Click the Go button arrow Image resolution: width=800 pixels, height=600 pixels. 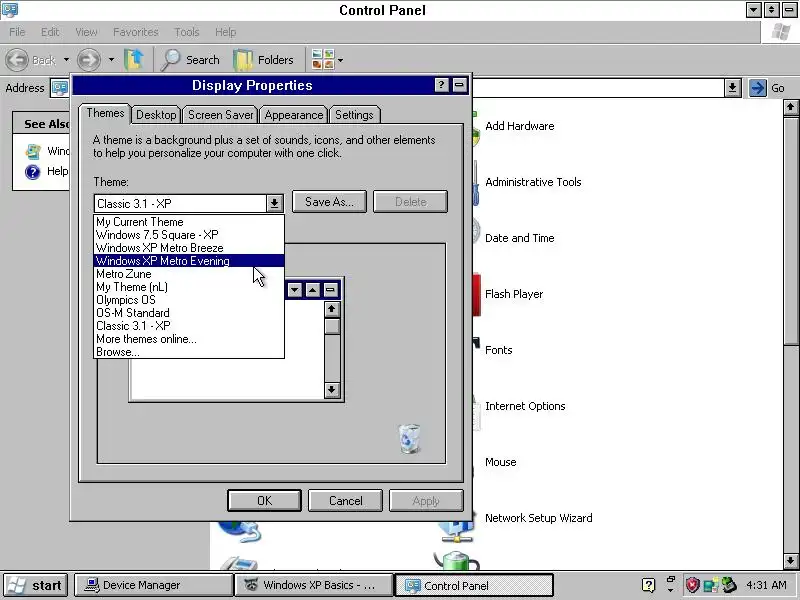[x=758, y=88]
